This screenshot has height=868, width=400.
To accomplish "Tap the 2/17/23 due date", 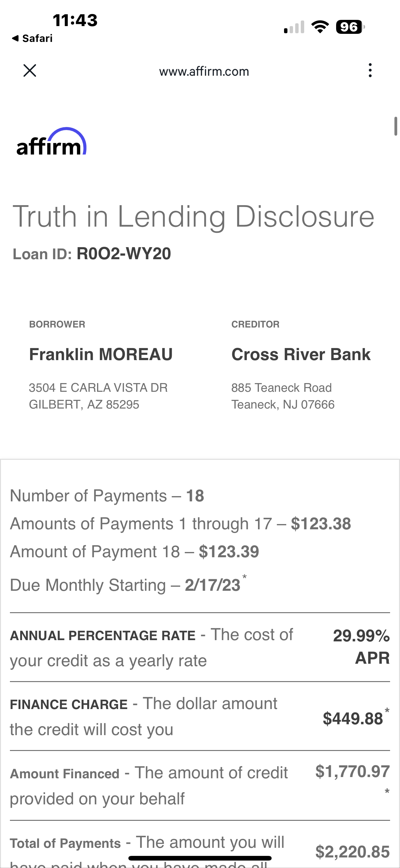I will click(x=212, y=585).
